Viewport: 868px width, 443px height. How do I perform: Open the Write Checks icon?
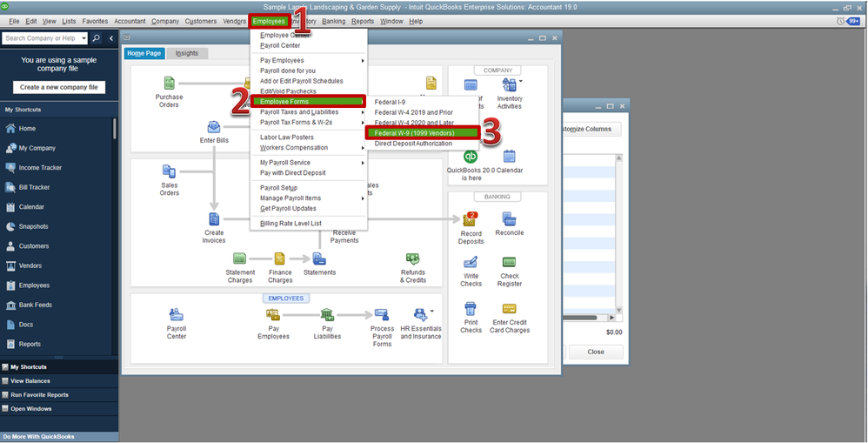471,263
